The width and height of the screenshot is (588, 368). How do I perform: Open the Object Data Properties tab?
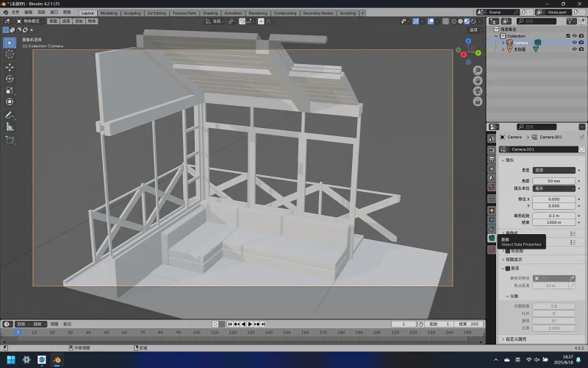pyautogui.click(x=492, y=238)
